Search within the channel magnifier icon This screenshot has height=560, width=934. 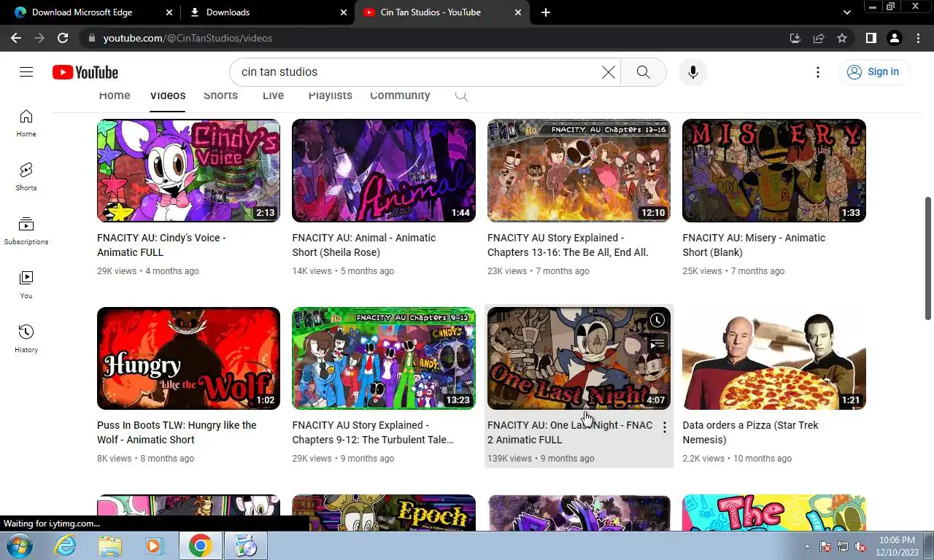[x=461, y=96]
